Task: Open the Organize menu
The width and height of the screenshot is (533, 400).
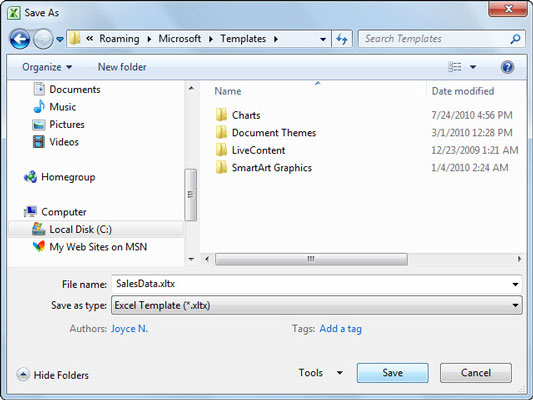Action: coord(47,67)
